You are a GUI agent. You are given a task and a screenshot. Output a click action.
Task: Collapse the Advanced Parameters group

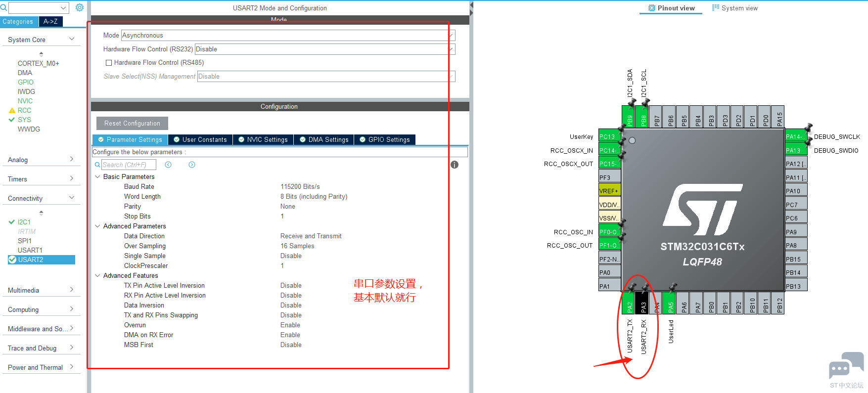pyautogui.click(x=97, y=226)
